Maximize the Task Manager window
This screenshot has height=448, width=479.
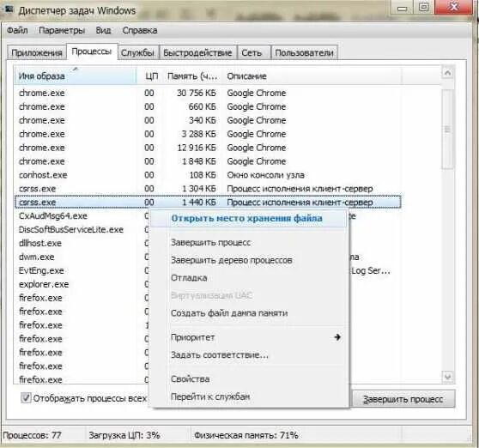(423, 8)
